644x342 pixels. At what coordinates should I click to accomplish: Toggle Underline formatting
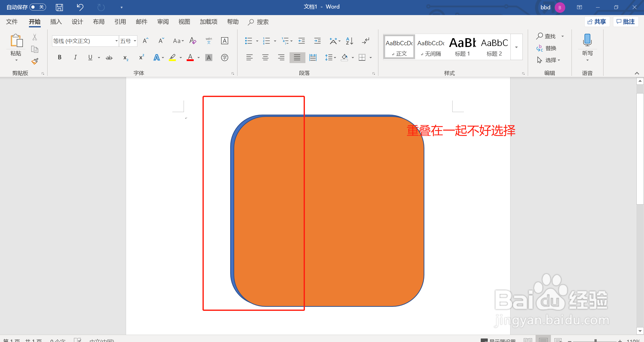point(90,58)
